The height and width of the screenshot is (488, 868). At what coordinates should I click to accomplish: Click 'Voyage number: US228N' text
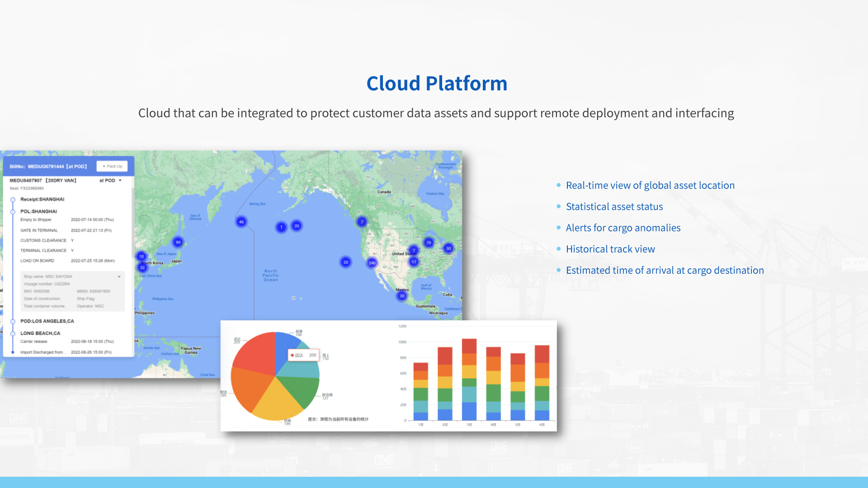[47, 284]
